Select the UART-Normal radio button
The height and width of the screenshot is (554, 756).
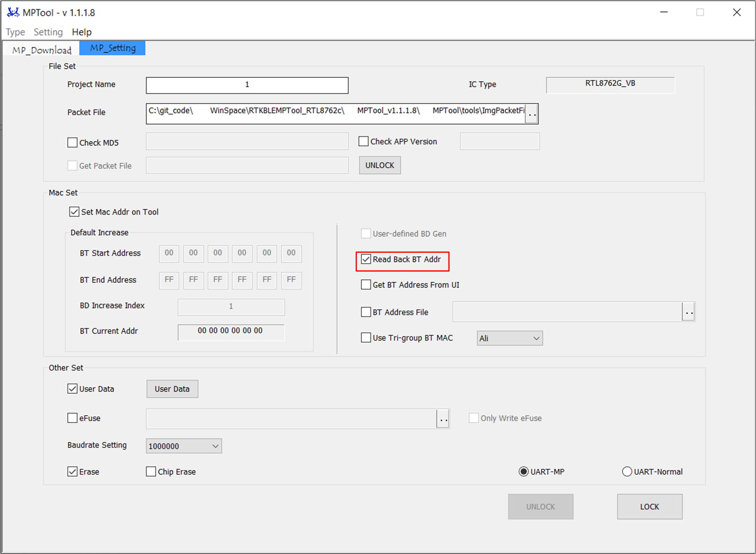click(x=627, y=472)
